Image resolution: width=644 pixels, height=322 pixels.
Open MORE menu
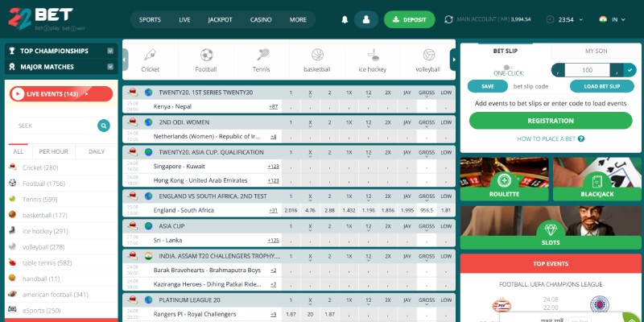(298, 19)
